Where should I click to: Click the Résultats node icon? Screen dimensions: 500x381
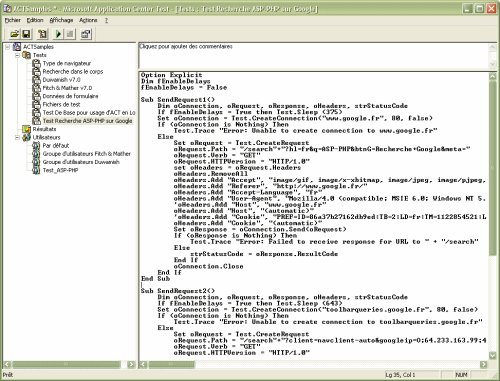pyautogui.click(x=26, y=129)
